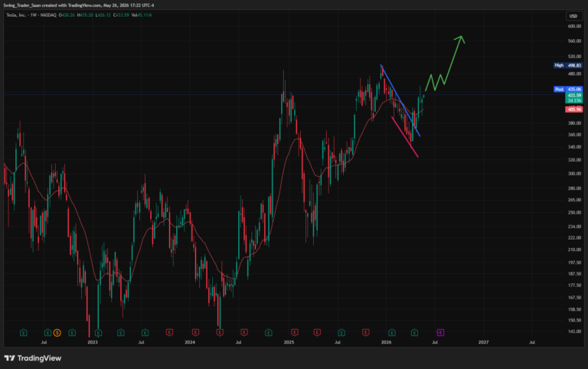This screenshot has height=369, width=588.
Task: Select the earnings marker nearest the 2023 label
Action: [98, 332]
